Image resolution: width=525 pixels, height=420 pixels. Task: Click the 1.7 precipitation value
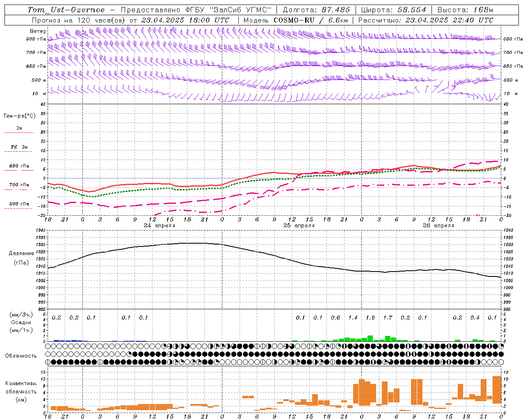point(388,318)
